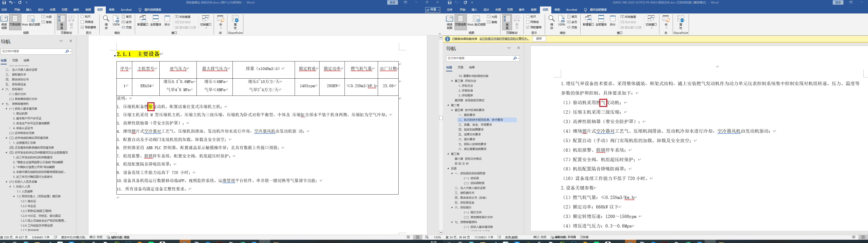Click 130% zoom level in left status bar
The image size is (868, 243).
(x=437, y=237)
